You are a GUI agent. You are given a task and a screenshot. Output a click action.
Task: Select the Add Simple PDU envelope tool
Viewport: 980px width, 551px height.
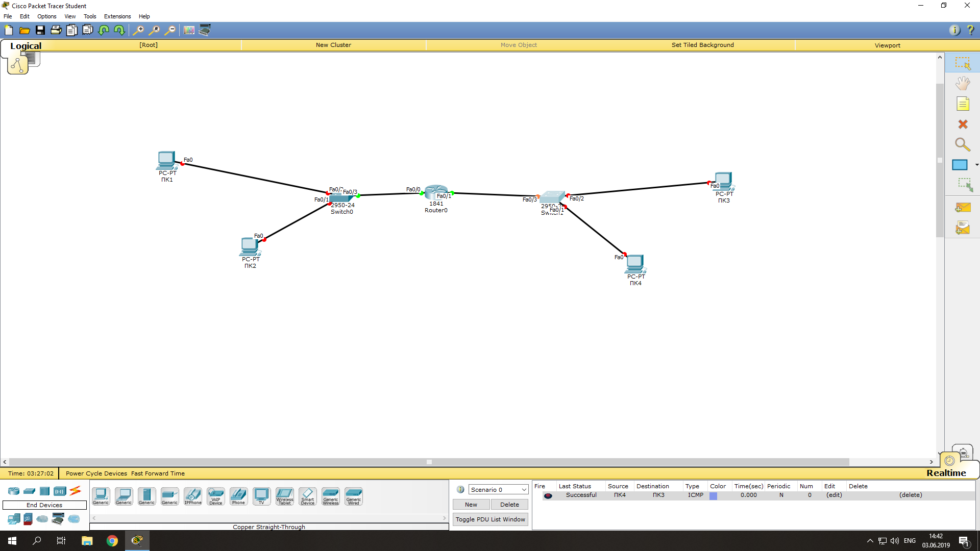[x=963, y=208]
